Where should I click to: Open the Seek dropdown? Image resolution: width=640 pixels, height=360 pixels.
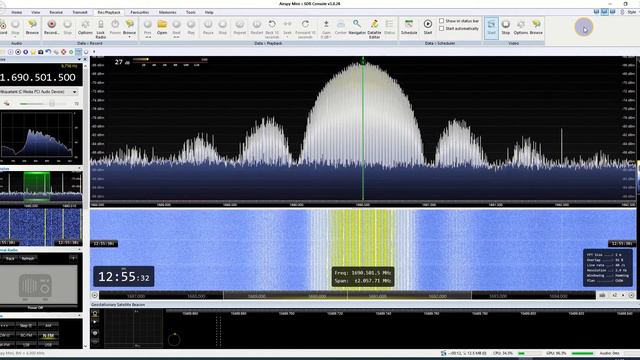pos(288,28)
